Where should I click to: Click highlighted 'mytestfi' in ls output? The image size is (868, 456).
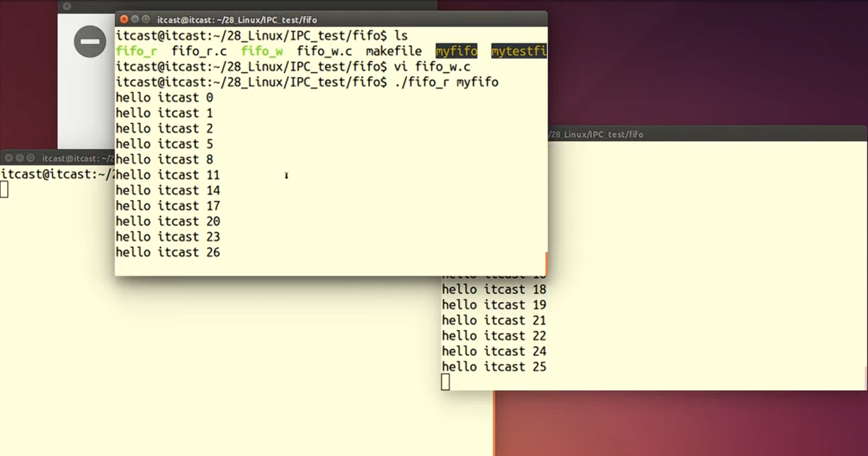click(x=519, y=51)
